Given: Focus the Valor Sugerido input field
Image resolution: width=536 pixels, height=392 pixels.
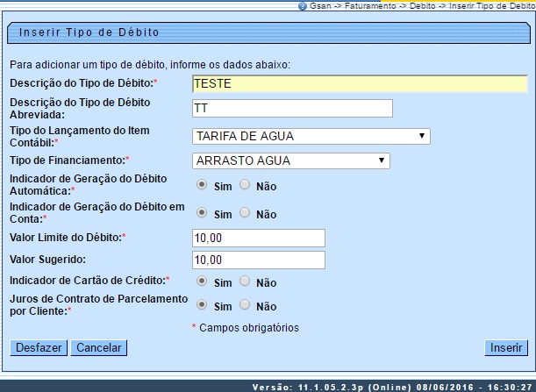Looking at the screenshot, I should 258,260.
